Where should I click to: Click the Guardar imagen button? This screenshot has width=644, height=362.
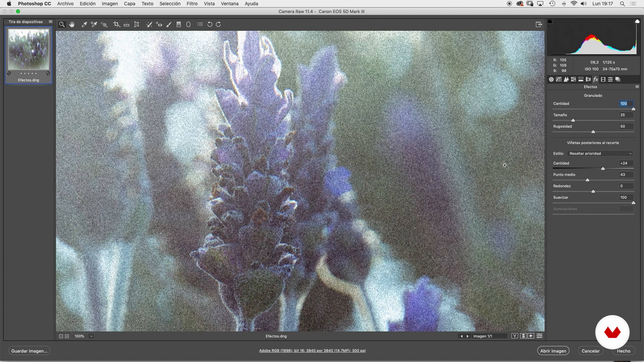[x=29, y=351]
